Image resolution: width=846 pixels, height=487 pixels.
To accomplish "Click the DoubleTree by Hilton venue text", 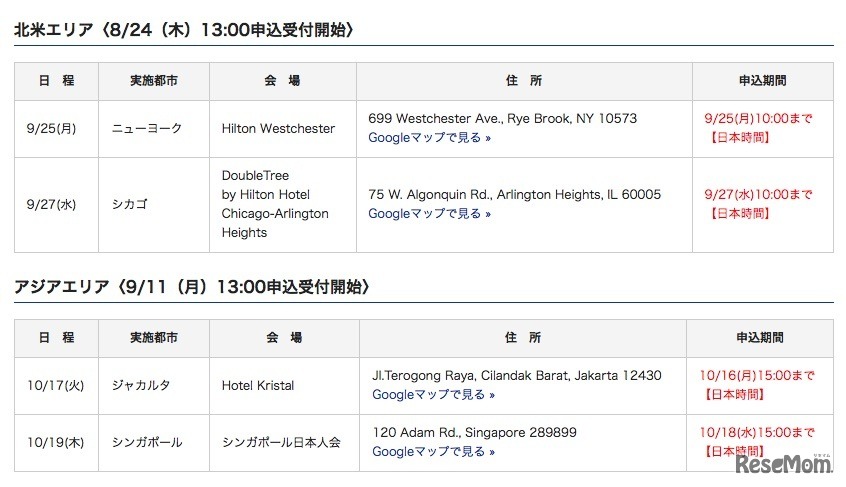I will 274,204.
